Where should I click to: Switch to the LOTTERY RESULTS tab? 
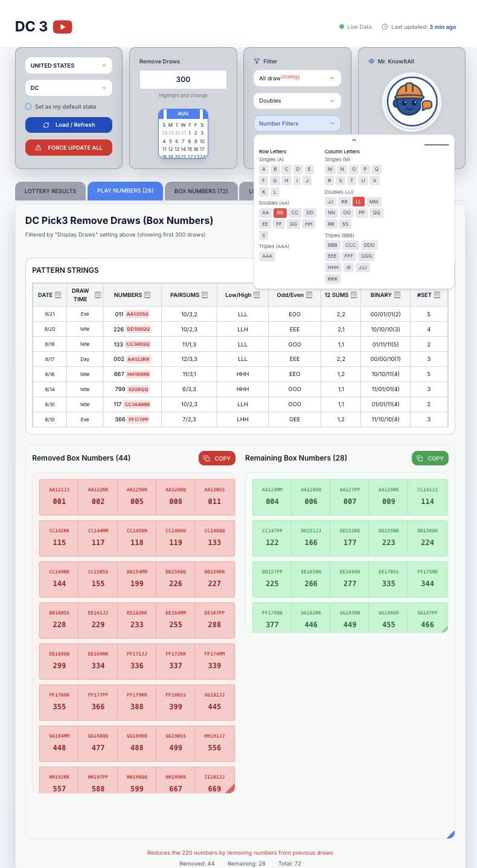point(50,191)
